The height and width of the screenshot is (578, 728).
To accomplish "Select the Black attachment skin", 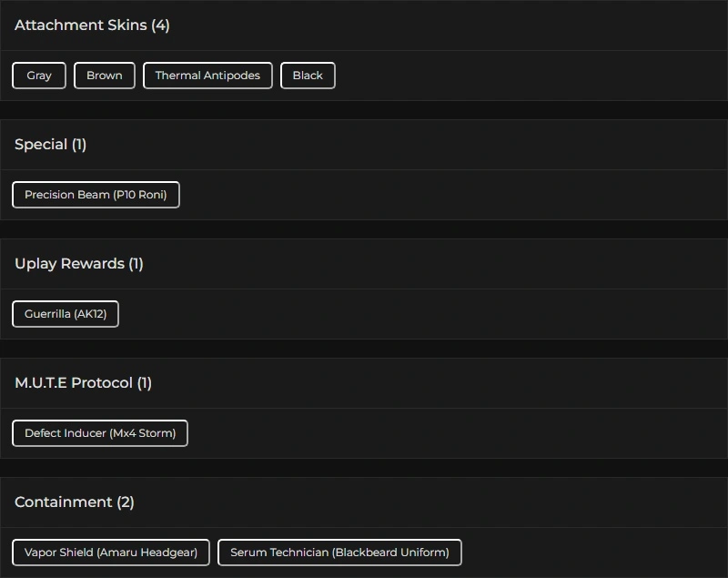I will pyautogui.click(x=308, y=76).
